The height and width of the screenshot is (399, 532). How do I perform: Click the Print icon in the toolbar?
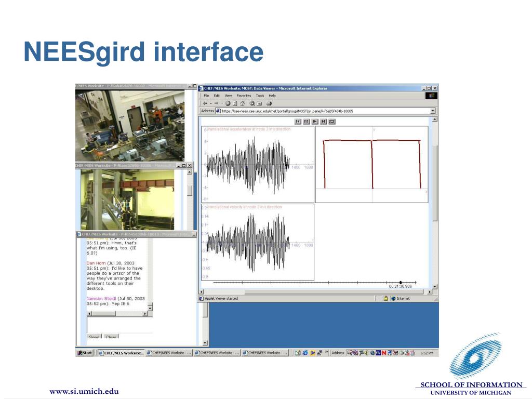tap(269, 103)
